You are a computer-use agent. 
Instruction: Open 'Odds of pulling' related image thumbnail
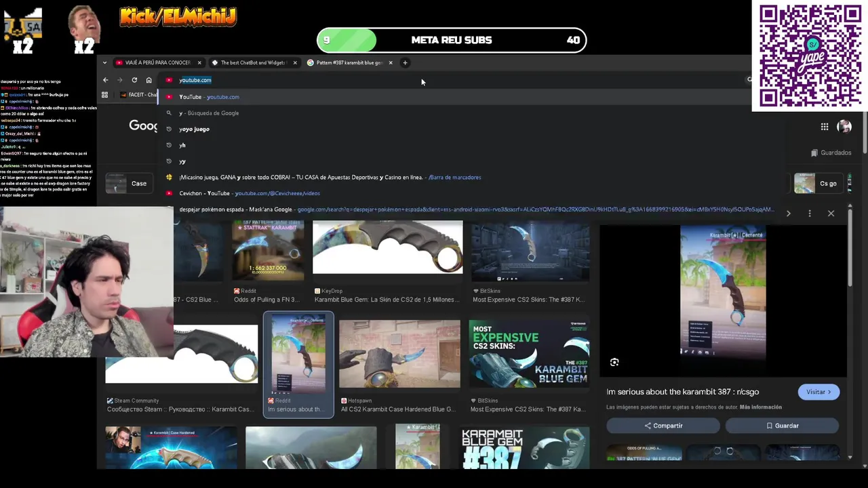click(x=644, y=454)
